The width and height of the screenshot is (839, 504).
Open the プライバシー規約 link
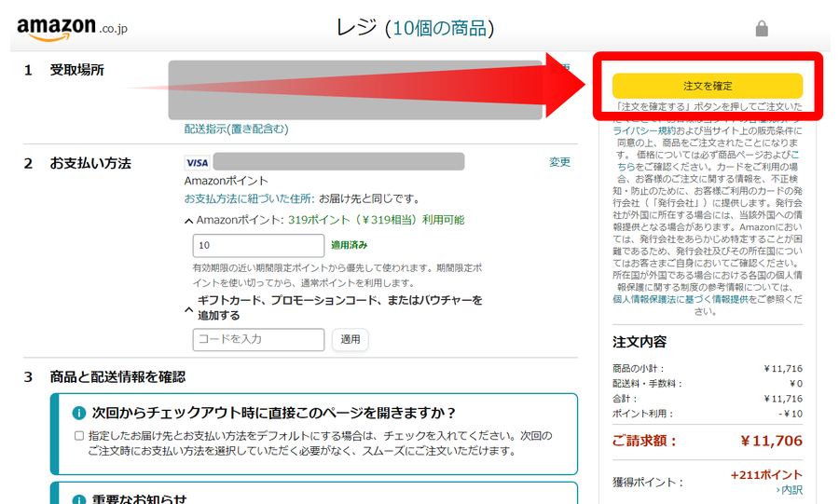tap(644, 130)
